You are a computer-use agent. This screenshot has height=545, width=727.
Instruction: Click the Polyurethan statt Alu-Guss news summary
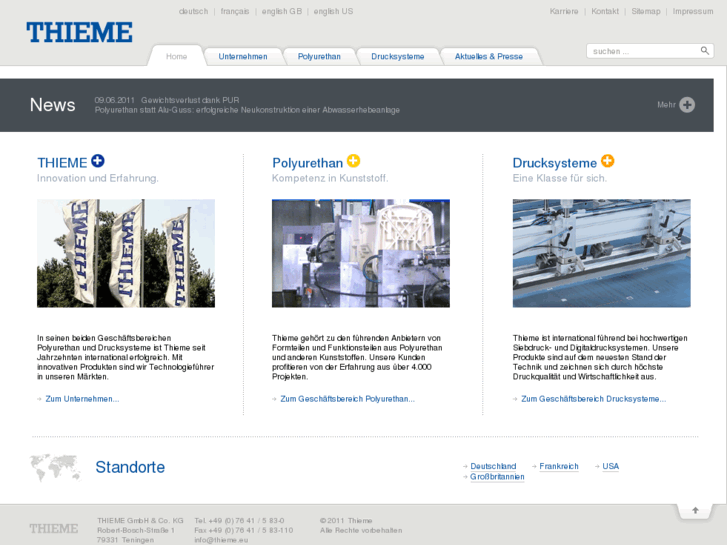(247, 110)
